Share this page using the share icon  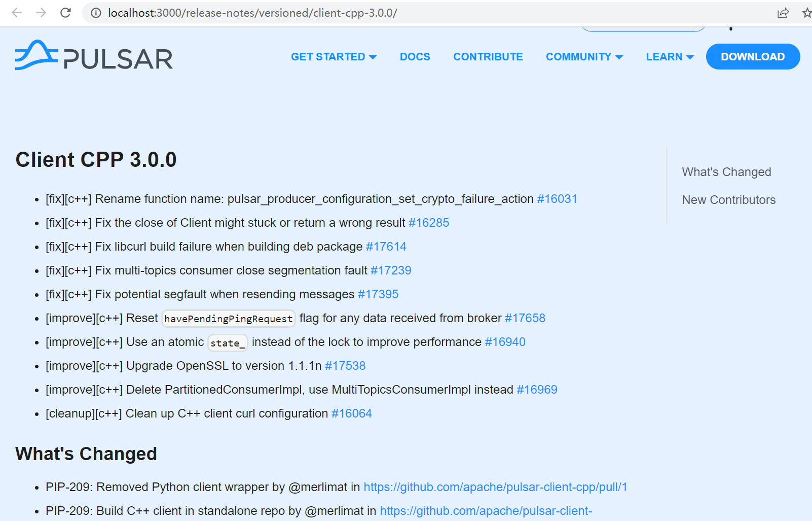(x=783, y=13)
